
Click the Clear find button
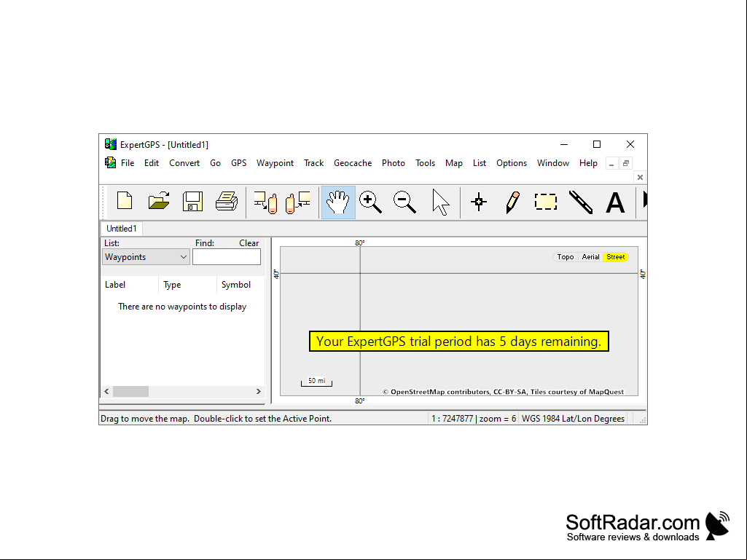pos(249,242)
